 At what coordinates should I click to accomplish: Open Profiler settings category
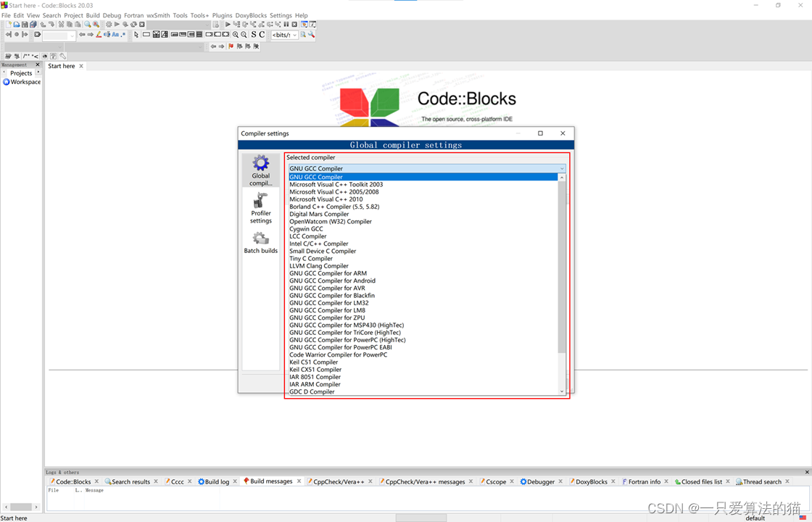click(x=261, y=207)
